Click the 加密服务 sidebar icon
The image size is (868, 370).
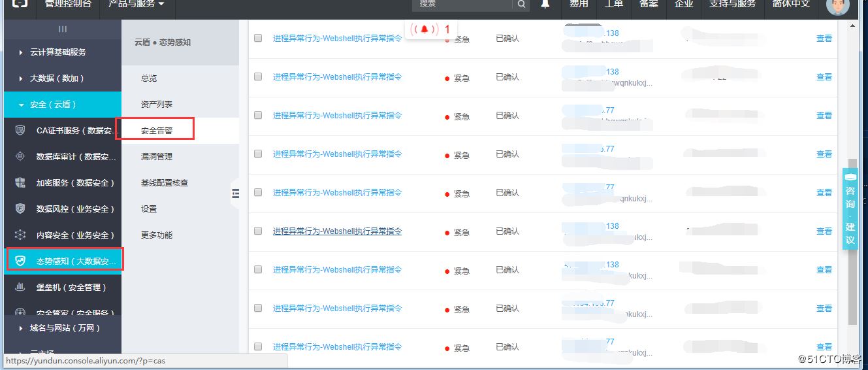(x=20, y=182)
